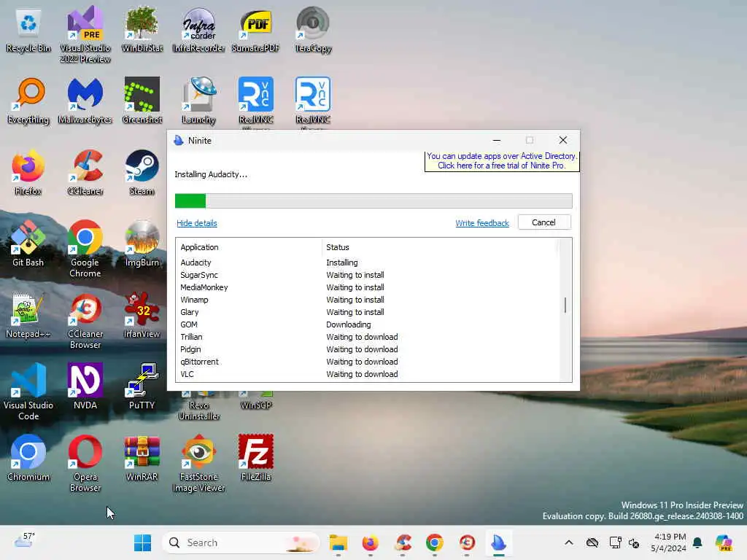The width and height of the screenshot is (747, 560).
Task: Click the Application column header
Action: point(248,247)
